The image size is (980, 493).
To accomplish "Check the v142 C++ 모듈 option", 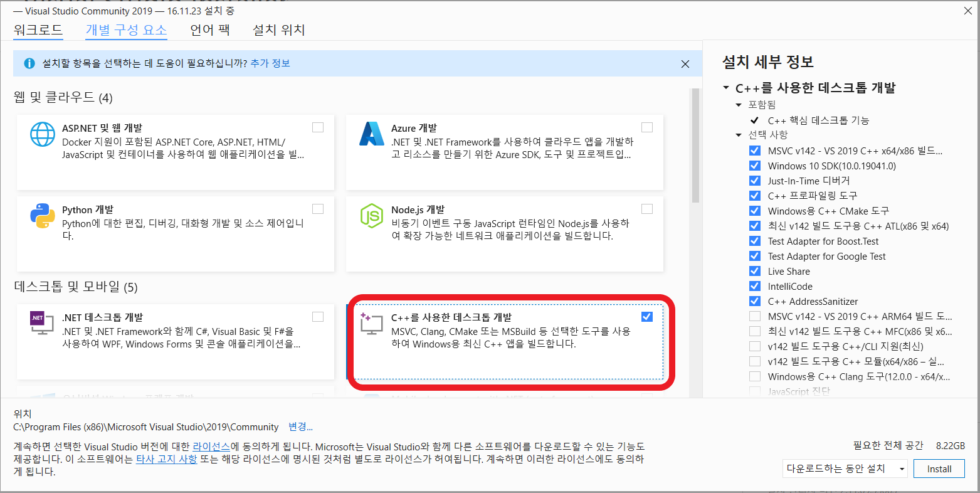I will pos(755,361).
